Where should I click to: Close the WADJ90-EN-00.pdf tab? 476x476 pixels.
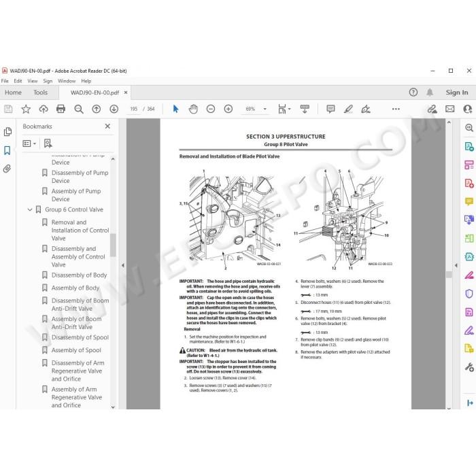[126, 92]
